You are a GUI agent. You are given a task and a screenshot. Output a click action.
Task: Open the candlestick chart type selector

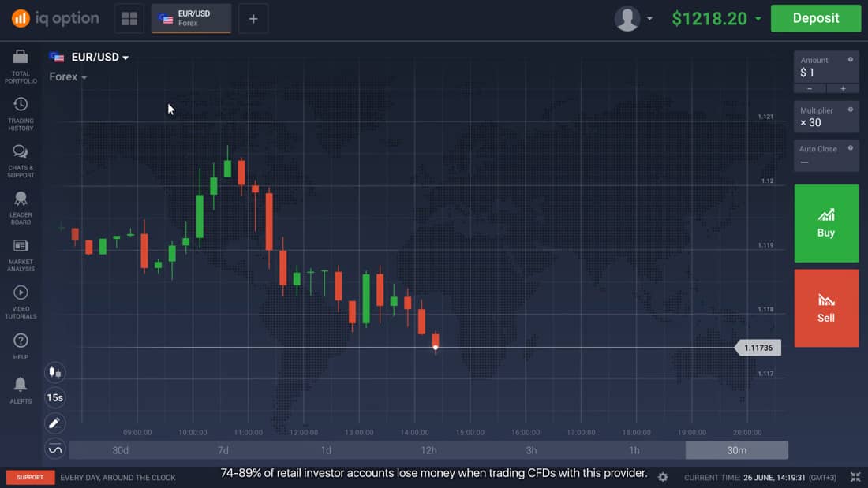click(55, 372)
